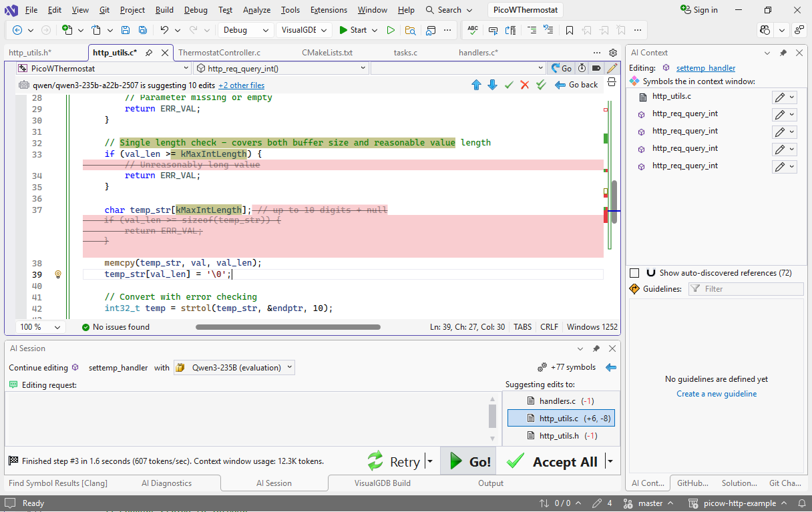This screenshot has height=512, width=812.
Task: Click the Guidelines Filter input field
Action: (x=745, y=289)
